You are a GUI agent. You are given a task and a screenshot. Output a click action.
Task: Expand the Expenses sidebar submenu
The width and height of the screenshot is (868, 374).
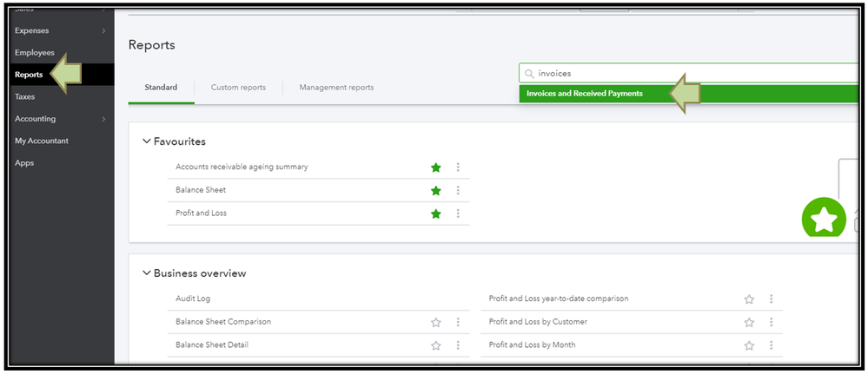pos(103,31)
